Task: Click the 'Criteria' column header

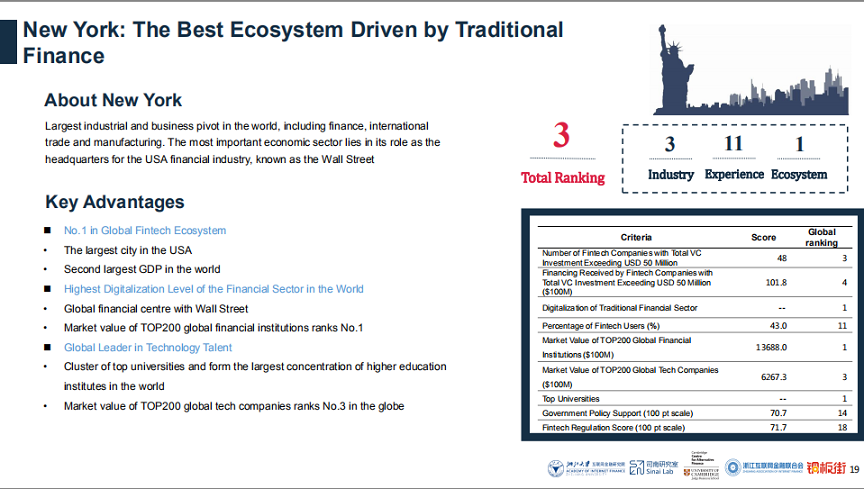Action: click(636, 237)
